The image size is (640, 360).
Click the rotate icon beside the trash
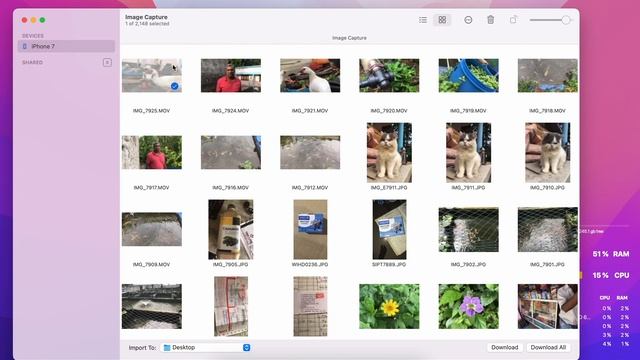tap(513, 20)
